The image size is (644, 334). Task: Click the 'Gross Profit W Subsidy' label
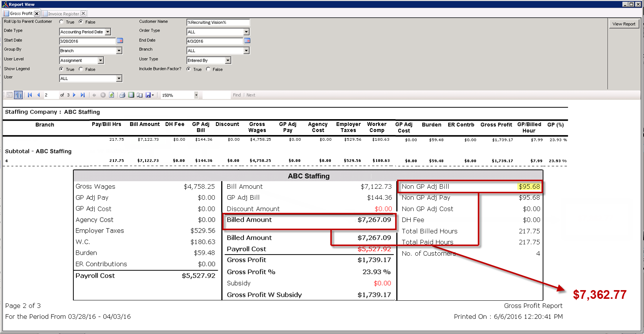click(x=264, y=295)
